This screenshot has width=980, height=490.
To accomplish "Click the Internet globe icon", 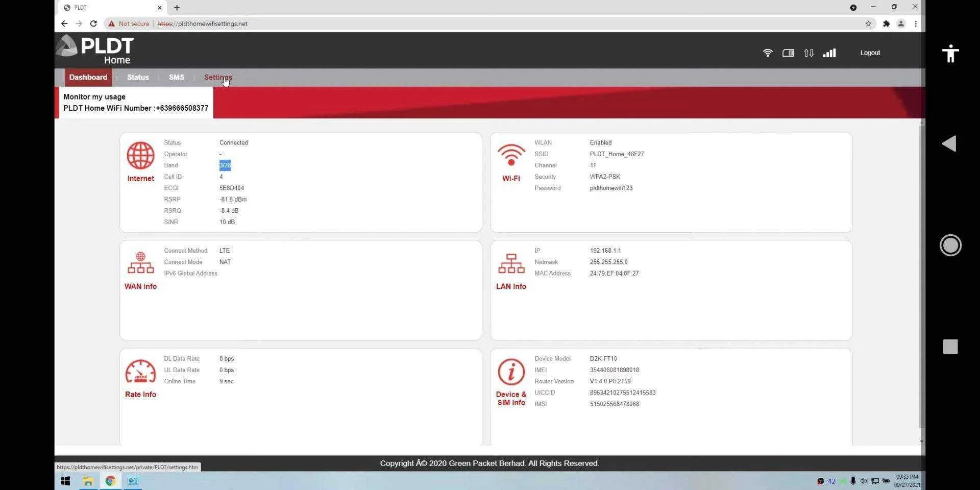I will [141, 156].
